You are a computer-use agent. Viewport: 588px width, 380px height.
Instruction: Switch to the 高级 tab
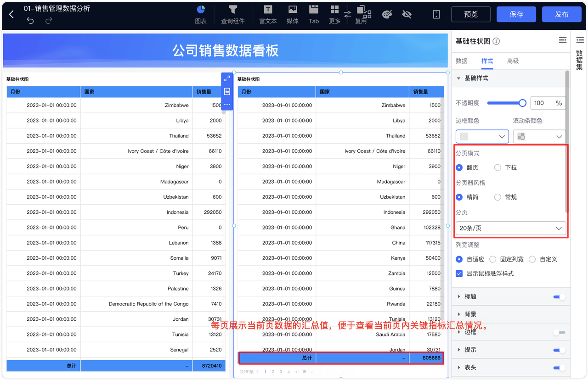513,61
